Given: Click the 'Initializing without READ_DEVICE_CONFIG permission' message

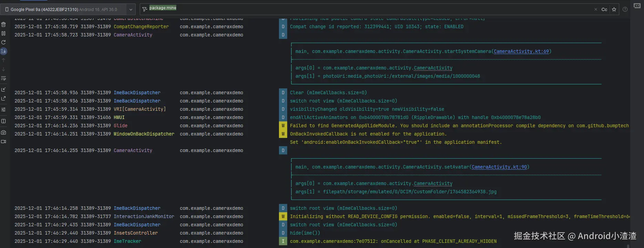Looking at the screenshot, I should pyautogui.click(x=460, y=216).
